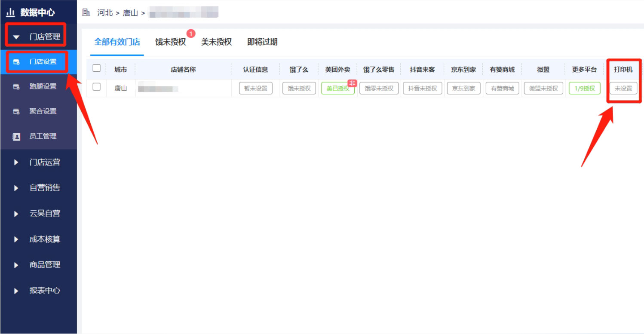Image resolution: width=644 pixels, height=334 pixels.
Task: Toggle the select-all checkbox in table header
Action: click(x=97, y=68)
